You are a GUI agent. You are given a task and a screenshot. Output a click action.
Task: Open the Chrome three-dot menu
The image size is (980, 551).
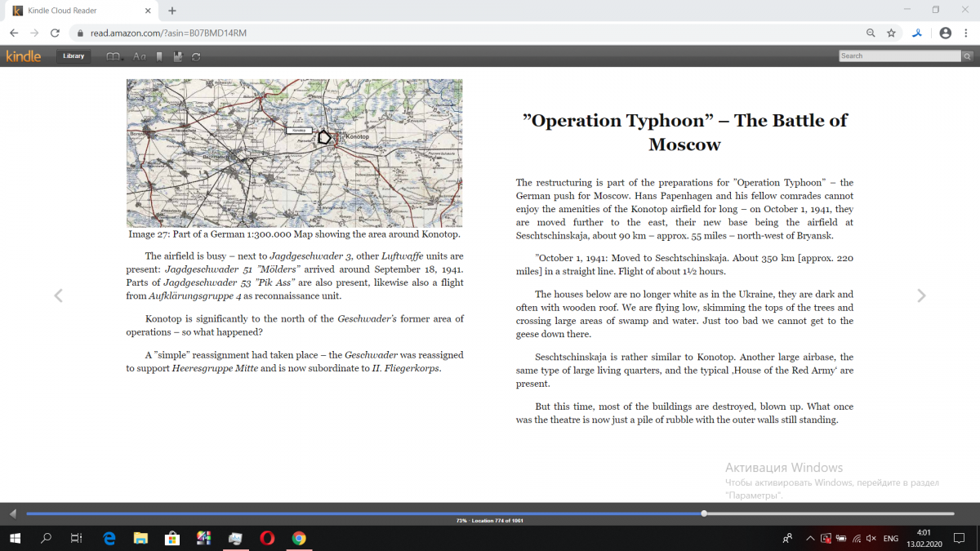coord(967,33)
